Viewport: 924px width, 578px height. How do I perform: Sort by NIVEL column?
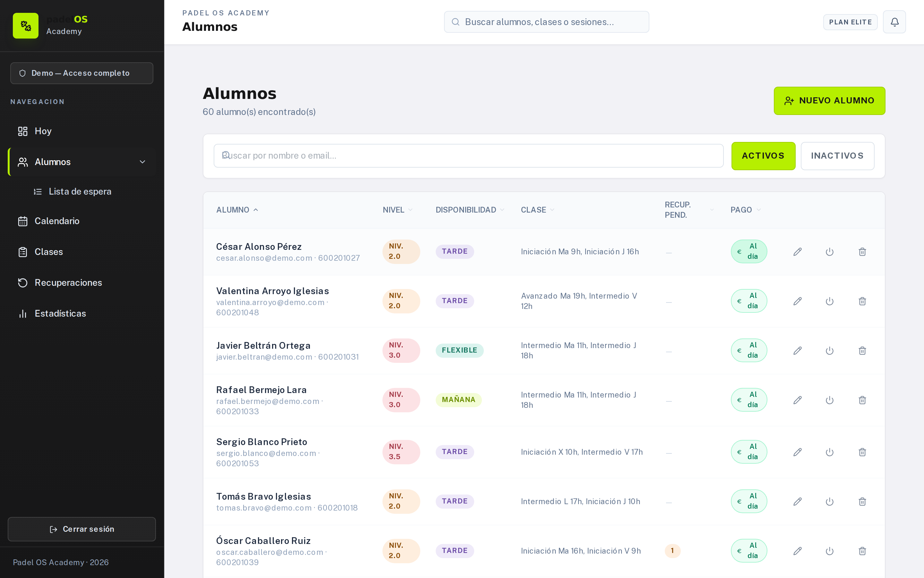(x=398, y=210)
